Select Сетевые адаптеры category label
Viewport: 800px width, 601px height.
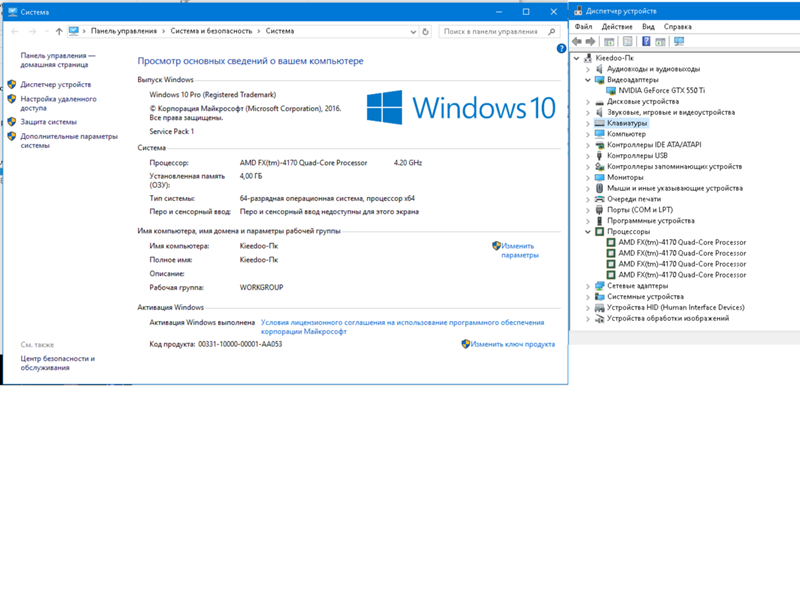pos(637,286)
